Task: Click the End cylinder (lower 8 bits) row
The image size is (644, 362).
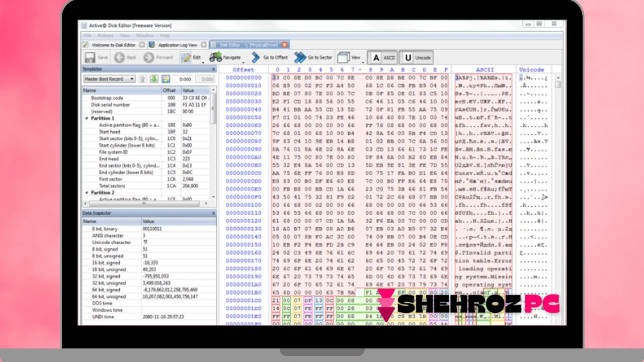Action: [x=146, y=172]
